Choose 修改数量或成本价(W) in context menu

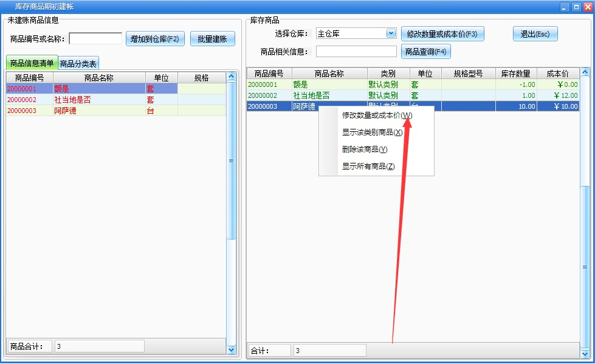pyautogui.click(x=377, y=115)
